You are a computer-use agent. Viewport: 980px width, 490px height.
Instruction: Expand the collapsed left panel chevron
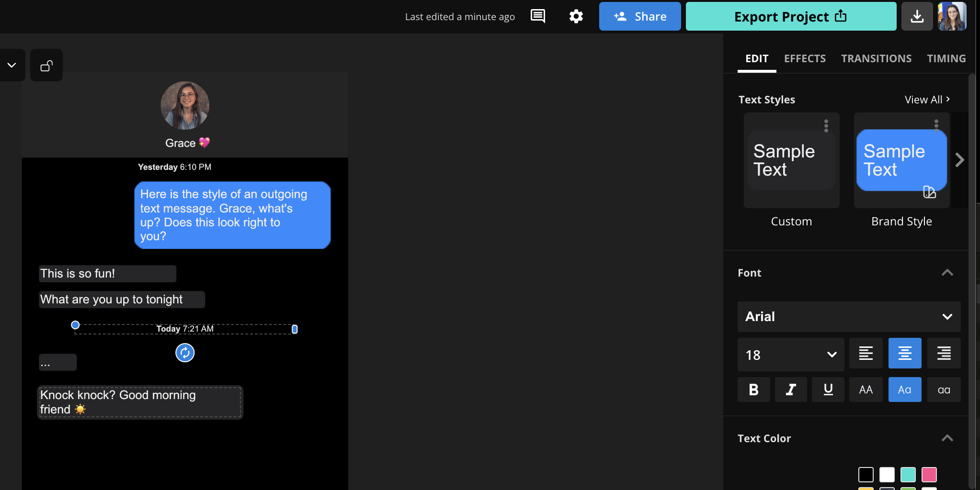pos(11,65)
